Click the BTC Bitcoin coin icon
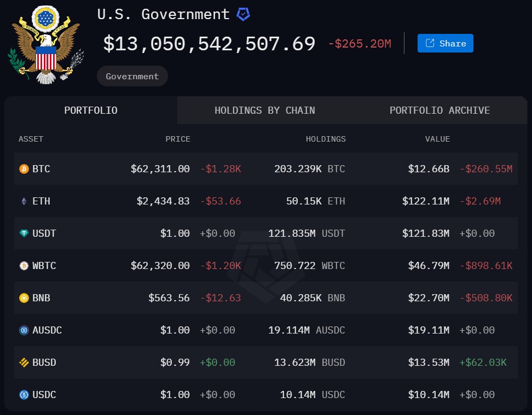This screenshot has width=532, height=415. [24, 169]
